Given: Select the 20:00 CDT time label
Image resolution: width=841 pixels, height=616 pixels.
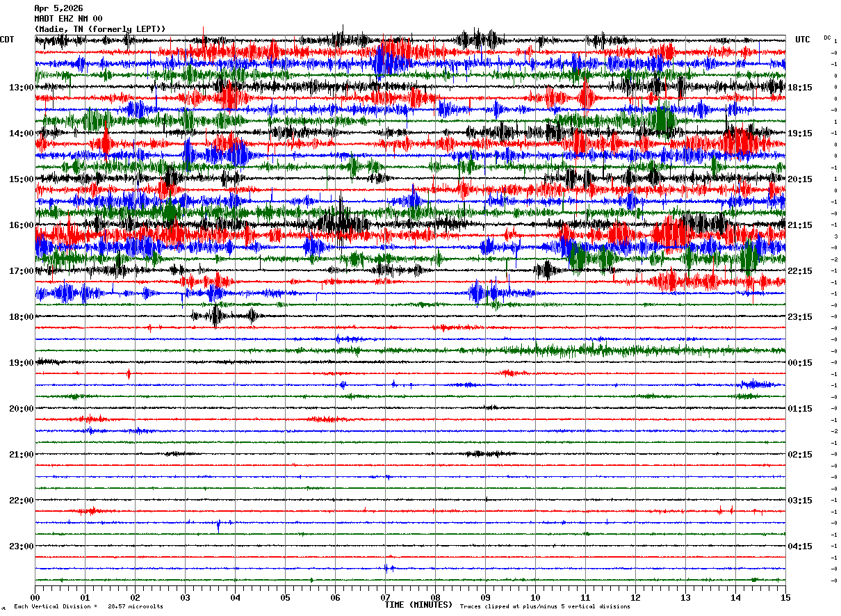Looking at the screenshot, I should 22,409.
